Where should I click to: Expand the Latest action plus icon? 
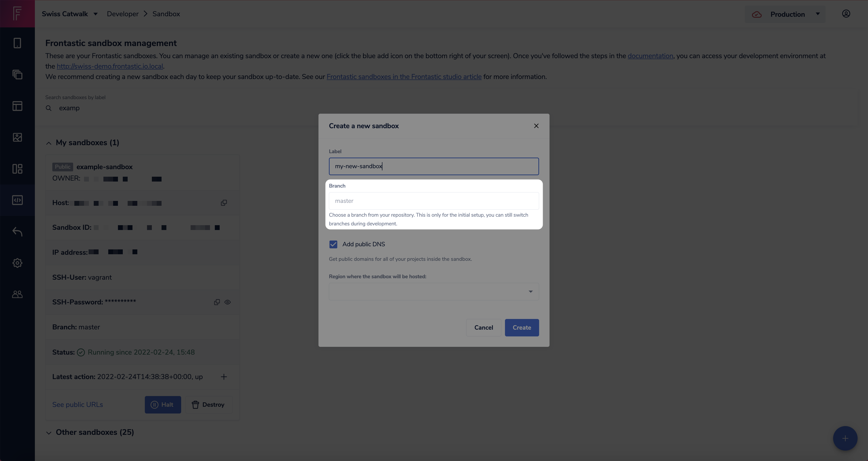pyautogui.click(x=224, y=377)
